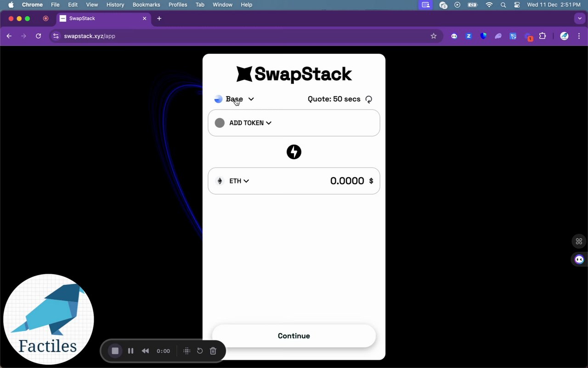Open the blue paper-plane extension
The image size is (588, 368).
coord(513,36)
